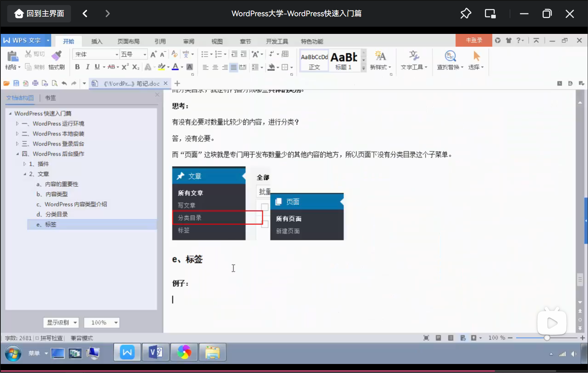Click the 选择 cursor tool
Screen dimensions: 588x373
pos(476,60)
